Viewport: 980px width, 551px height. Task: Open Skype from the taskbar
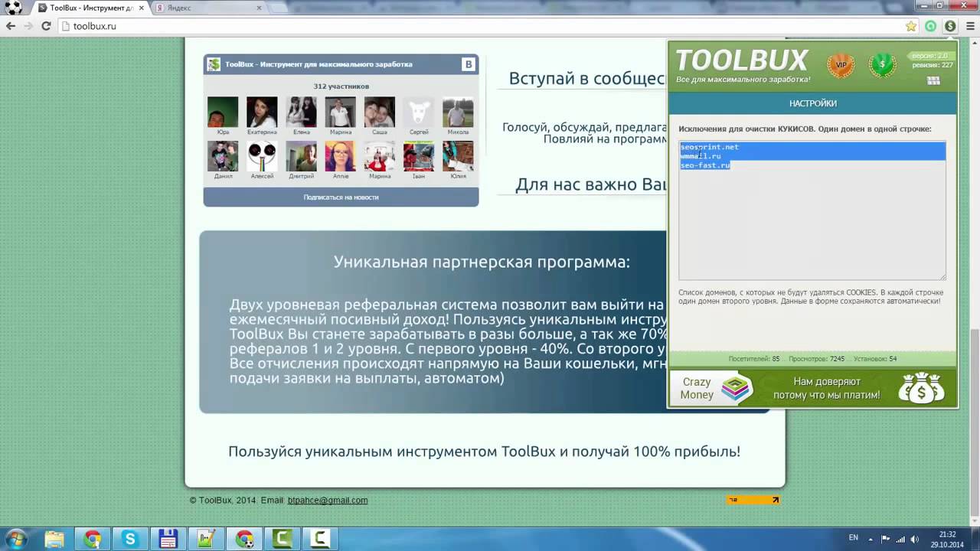(129, 539)
